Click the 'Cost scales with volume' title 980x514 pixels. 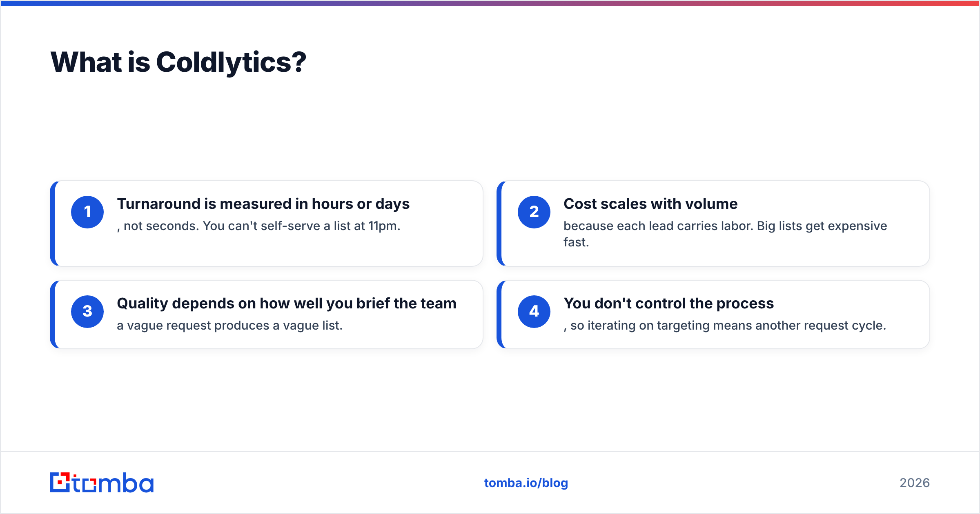[x=650, y=204]
